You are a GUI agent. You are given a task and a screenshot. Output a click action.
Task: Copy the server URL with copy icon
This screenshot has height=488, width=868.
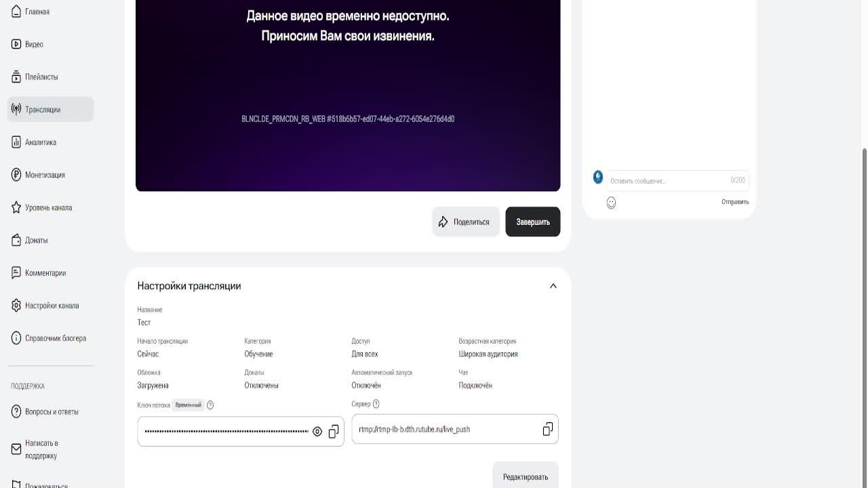click(548, 429)
